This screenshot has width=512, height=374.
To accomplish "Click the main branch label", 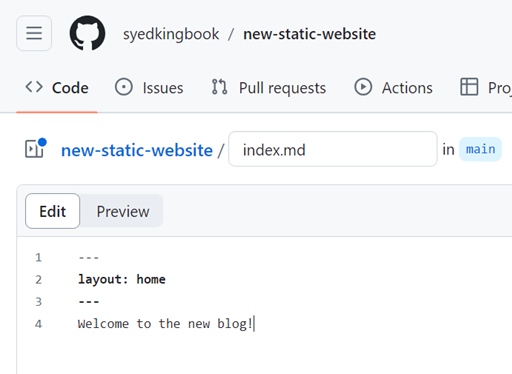I will (x=480, y=149).
